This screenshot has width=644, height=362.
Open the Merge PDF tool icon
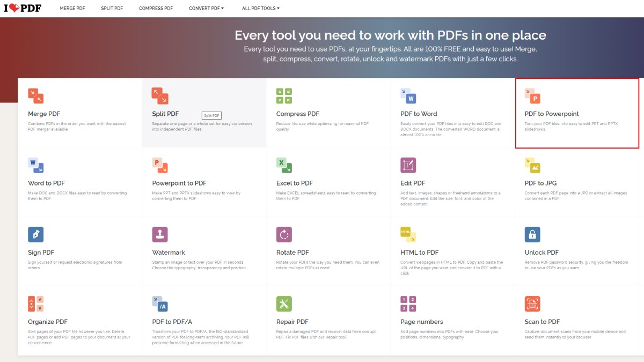coord(35,96)
